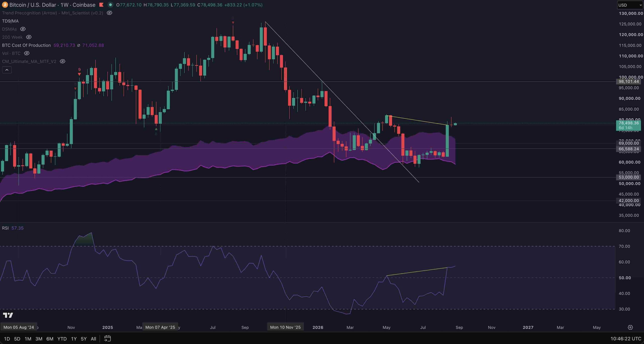Click the low price value 77,369.59
The height and width of the screenshot is (344, 644).
pyautogui.click(x=184, y=5)
